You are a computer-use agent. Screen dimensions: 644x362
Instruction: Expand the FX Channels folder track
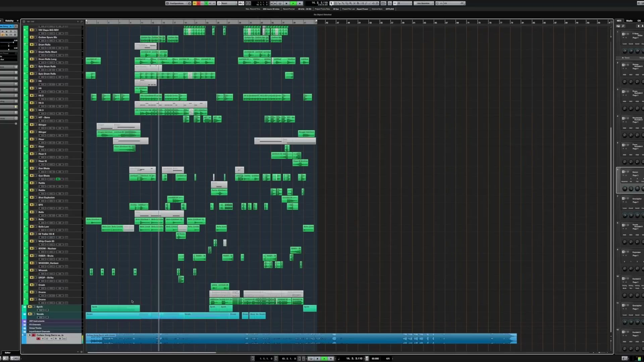(x=24, y=324)
